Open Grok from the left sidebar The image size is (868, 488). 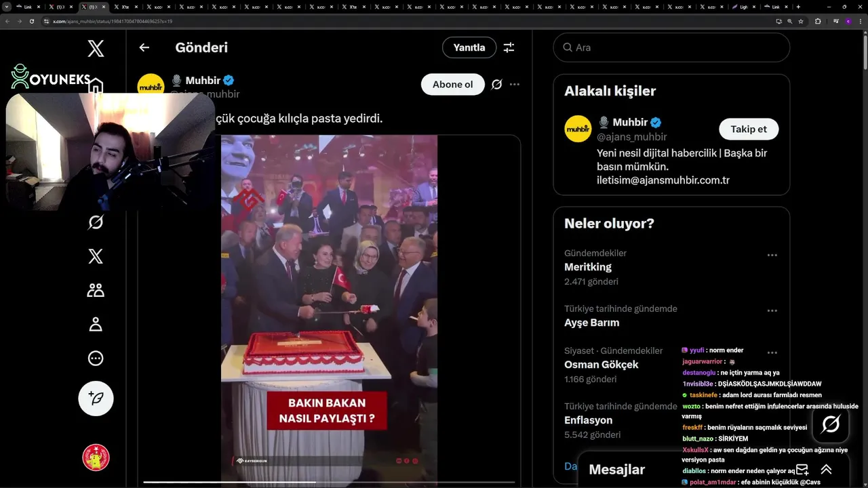pos(96,222)
